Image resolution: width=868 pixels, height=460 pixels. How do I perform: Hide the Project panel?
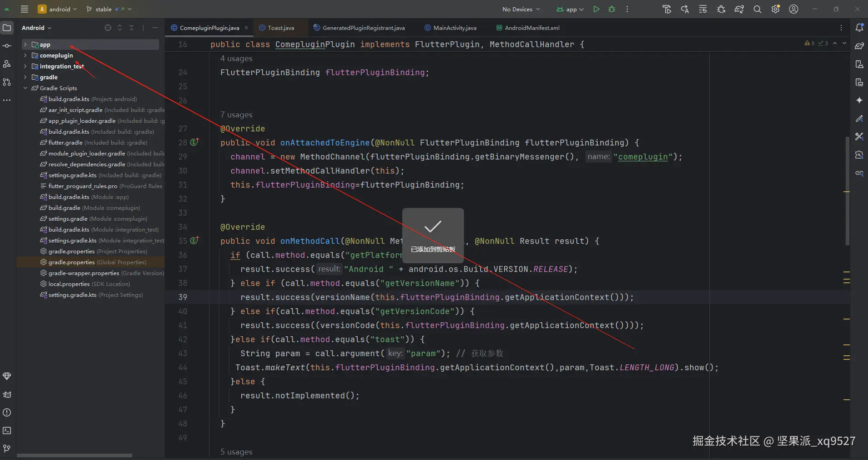[x=155, y=28]
